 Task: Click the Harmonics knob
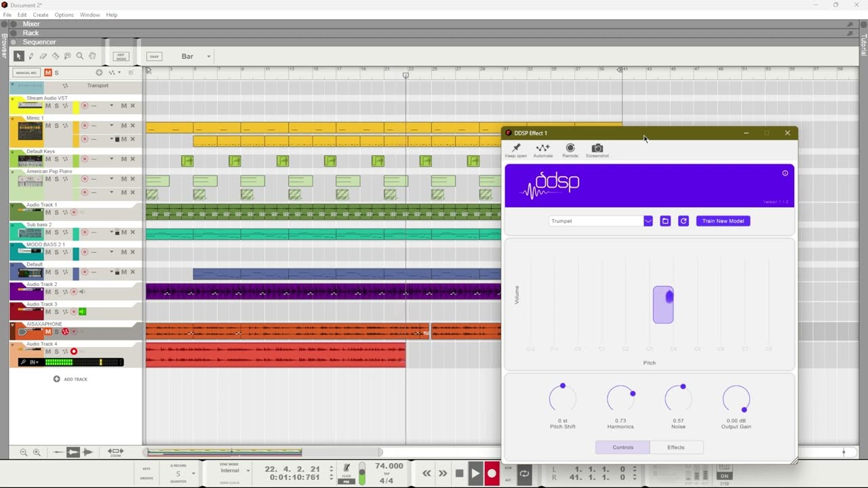620,398
